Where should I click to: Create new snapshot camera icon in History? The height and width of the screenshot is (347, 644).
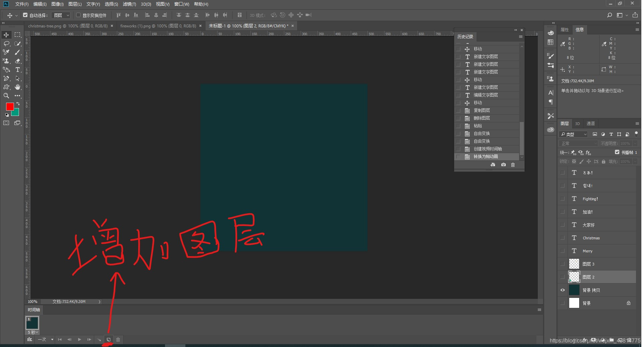[503, 165]
